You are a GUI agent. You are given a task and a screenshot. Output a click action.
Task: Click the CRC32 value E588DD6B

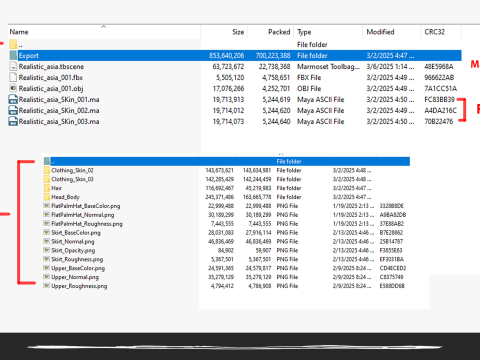pyautogui.click(x=392, y=286)
